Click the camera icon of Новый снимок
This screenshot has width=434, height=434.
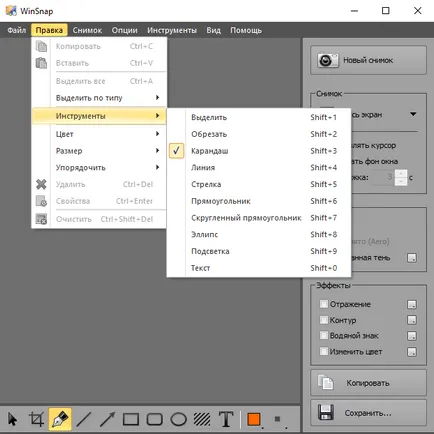pyautogui.click(x=328, y=60)
